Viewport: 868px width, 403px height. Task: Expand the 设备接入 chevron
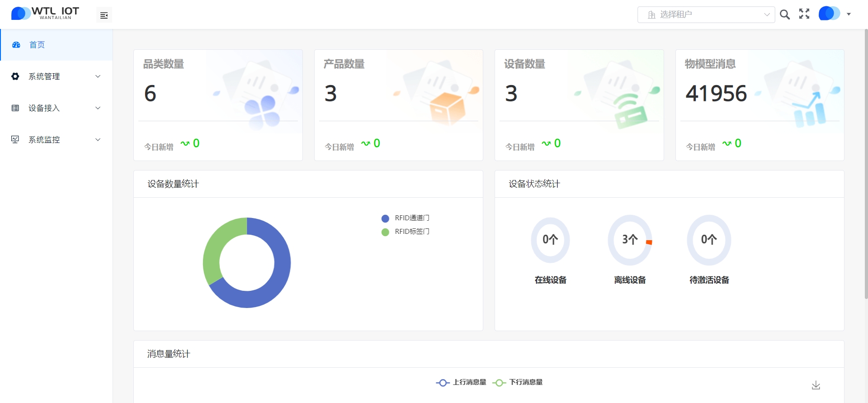pyautogui.click(x=98, y=108)
